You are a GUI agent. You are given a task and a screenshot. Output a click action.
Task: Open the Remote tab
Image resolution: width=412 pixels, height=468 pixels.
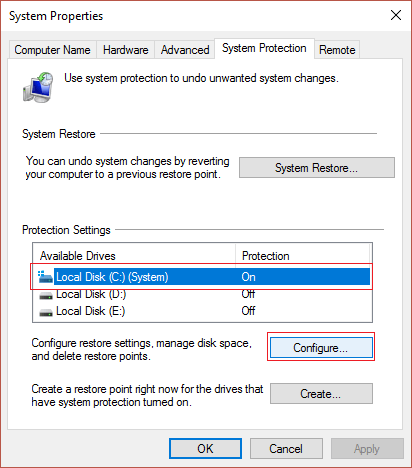pos(337,50)
